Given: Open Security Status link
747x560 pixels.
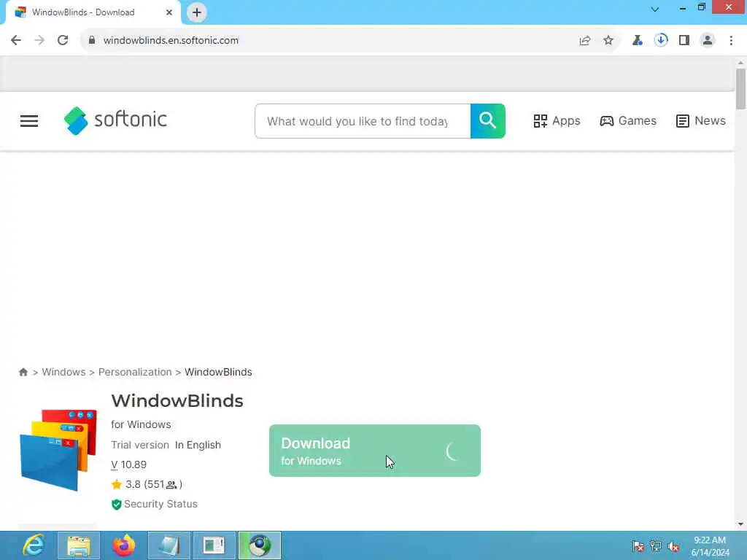Looking at the screenshot, I should tap(160, 505).
